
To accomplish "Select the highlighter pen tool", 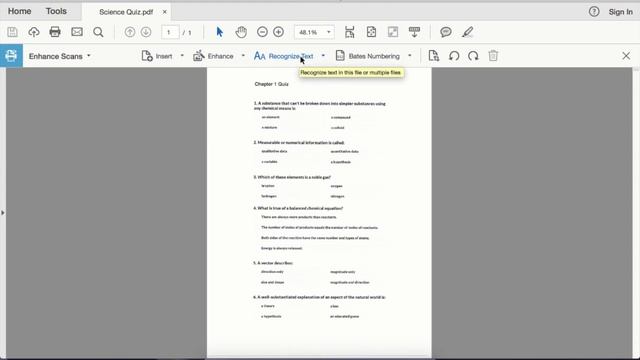I will coord(468,32).
